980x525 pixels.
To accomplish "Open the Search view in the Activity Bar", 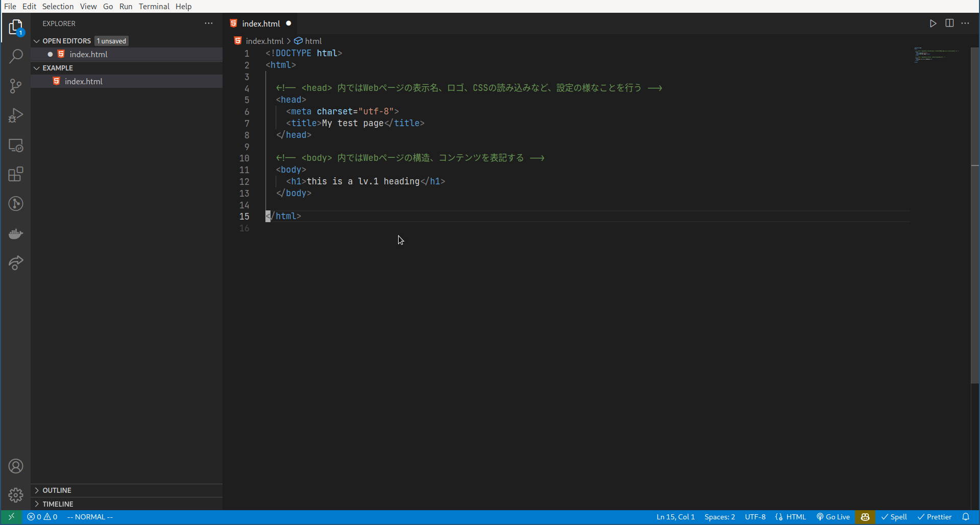I will tap(16, 56).
